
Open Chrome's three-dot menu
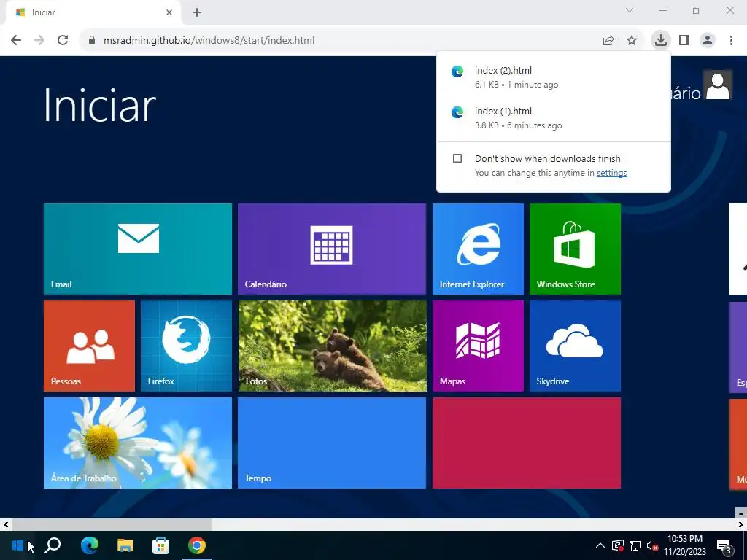(x=731, y=41)
